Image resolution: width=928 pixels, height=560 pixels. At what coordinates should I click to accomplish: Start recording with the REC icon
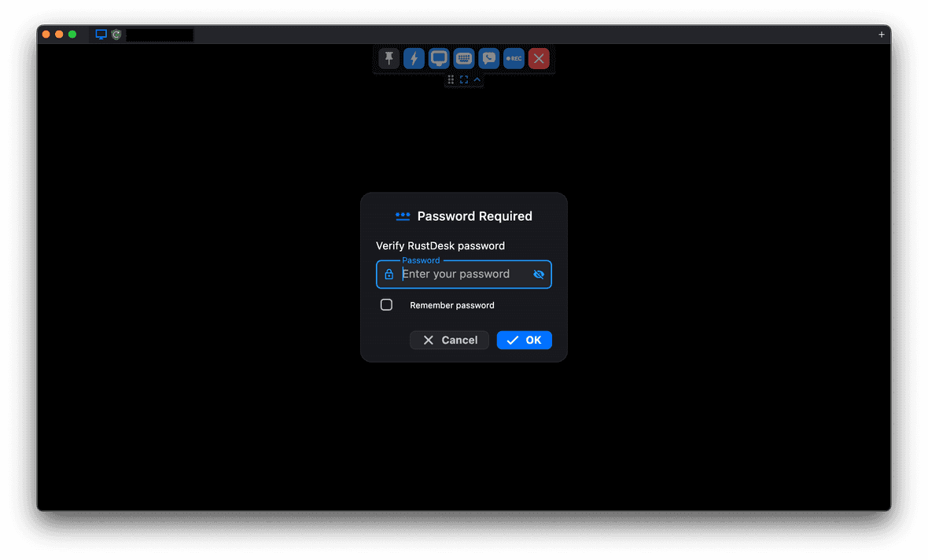click(514, 58)
